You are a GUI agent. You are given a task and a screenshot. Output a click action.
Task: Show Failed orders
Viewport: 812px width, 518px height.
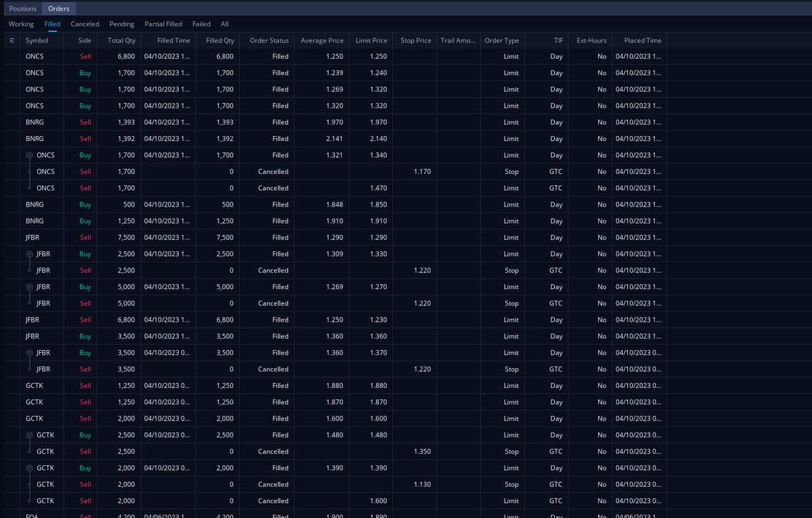[201, 24]
